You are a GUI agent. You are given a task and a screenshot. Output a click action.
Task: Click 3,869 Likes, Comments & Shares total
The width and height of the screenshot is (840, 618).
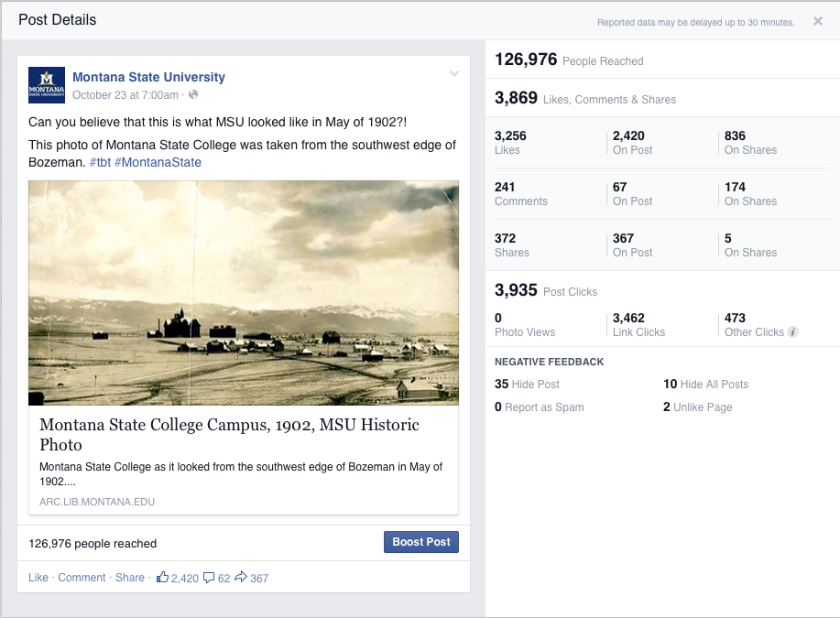[x=585, y=98]
